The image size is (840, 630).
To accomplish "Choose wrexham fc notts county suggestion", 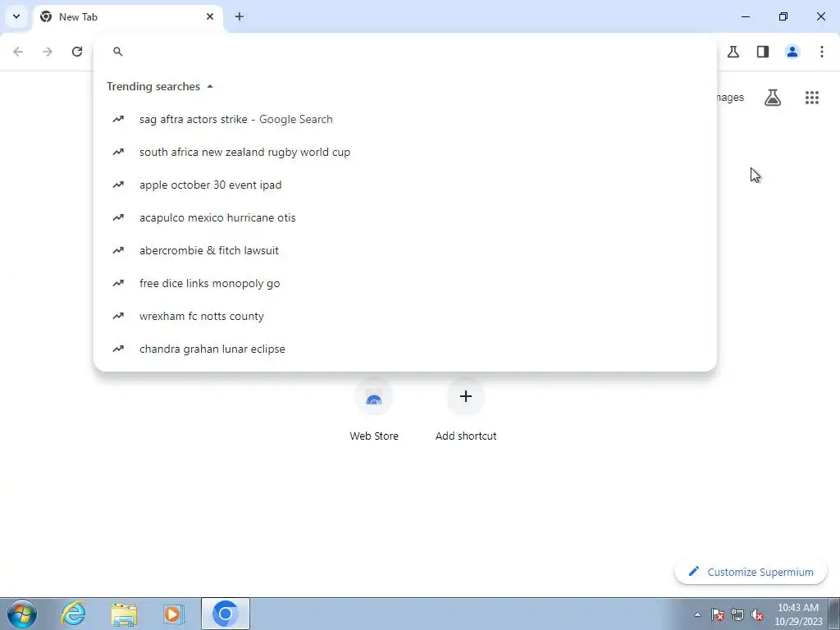I will tap(405, 316).
